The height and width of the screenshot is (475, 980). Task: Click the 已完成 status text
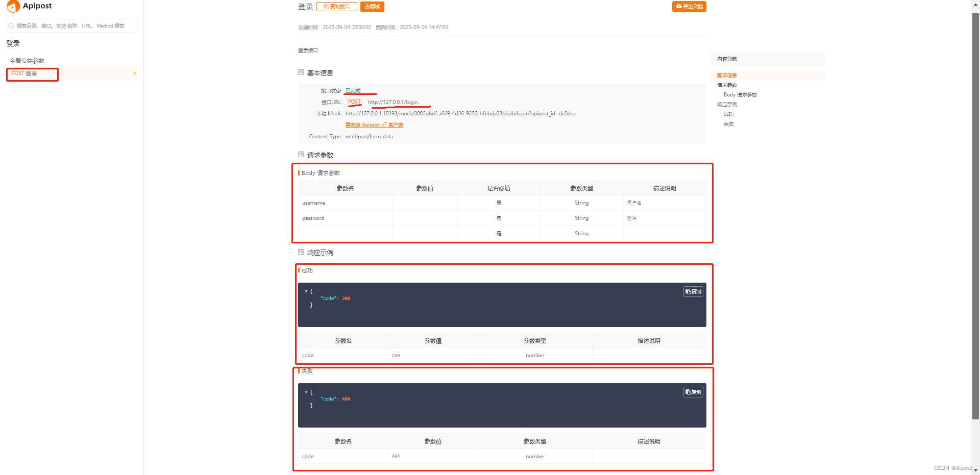(x=353, y=91)
